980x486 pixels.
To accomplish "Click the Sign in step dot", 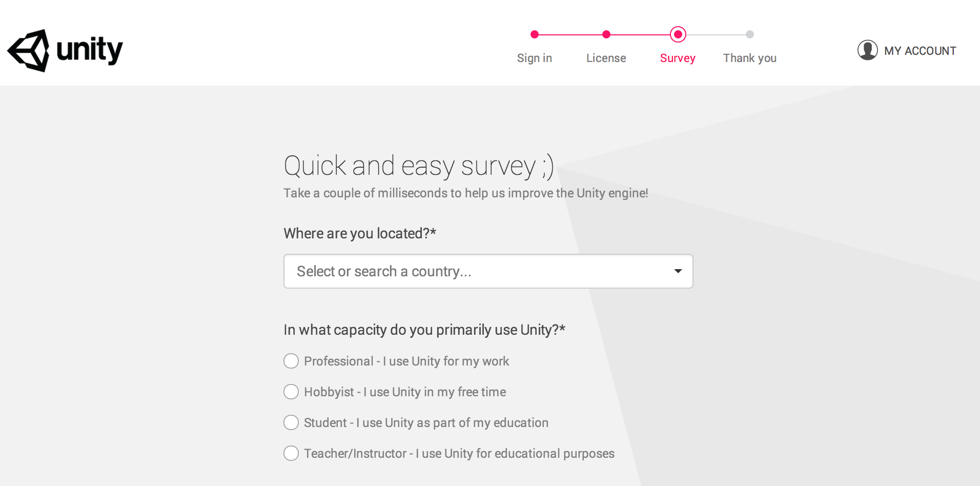I will pyautogui.click(x=535, y=34).
